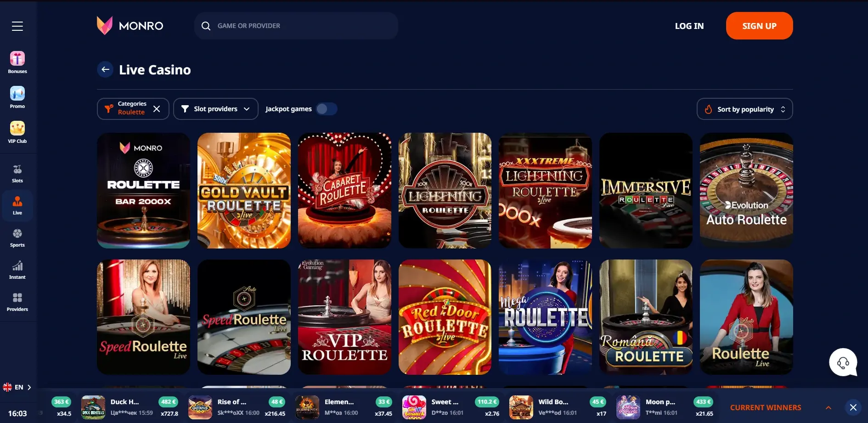Expand the Slot providers dropdown
Image resolution: width=868 pixels, height=423 pixels.
click(x=215, y=109)
